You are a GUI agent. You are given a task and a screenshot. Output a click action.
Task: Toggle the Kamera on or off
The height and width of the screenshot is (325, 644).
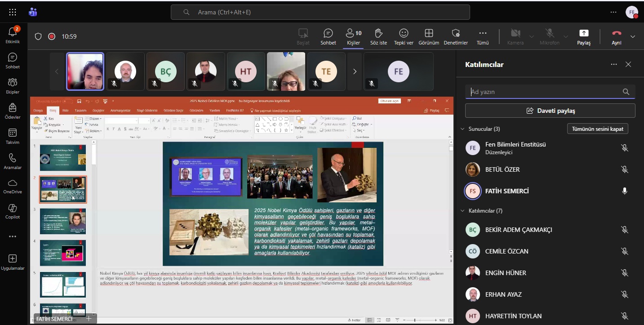pos(515,33)
